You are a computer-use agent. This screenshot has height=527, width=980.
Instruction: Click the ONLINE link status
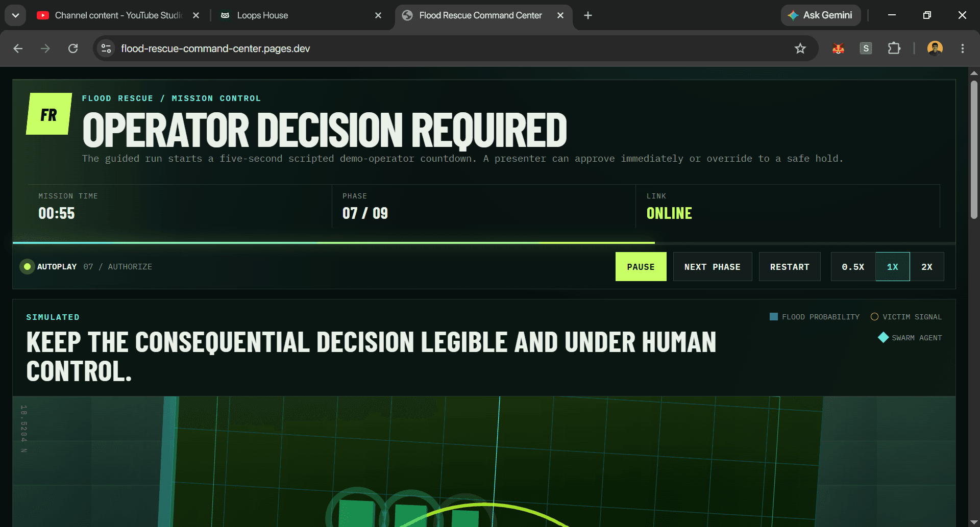point(669,213)
